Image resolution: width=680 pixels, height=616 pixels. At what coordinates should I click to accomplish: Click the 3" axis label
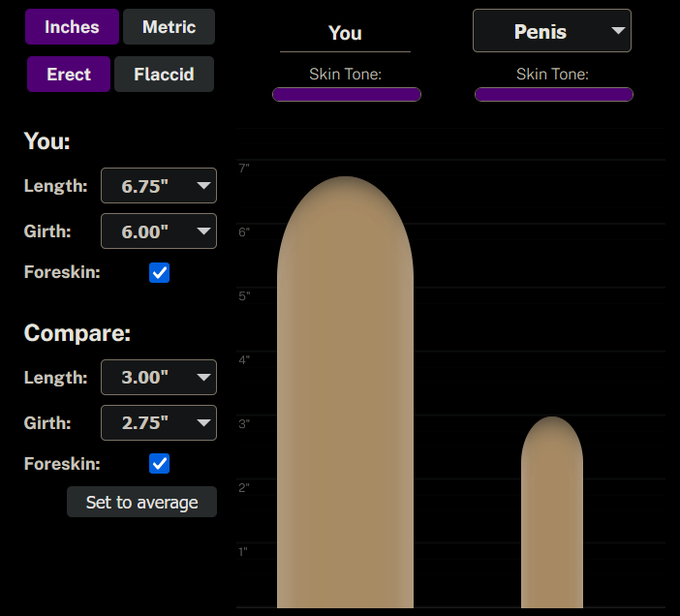pyautogui.click(x=244, y=424)
